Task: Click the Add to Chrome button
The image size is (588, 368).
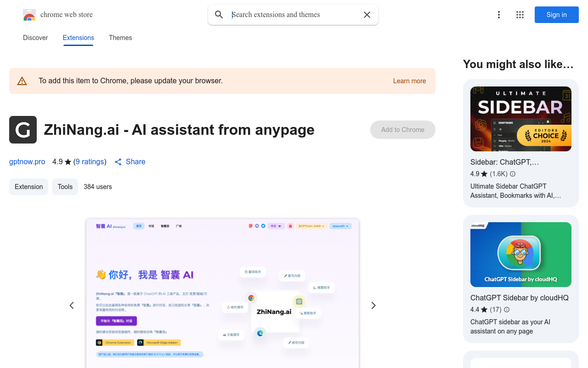Action: click(403, 130)
